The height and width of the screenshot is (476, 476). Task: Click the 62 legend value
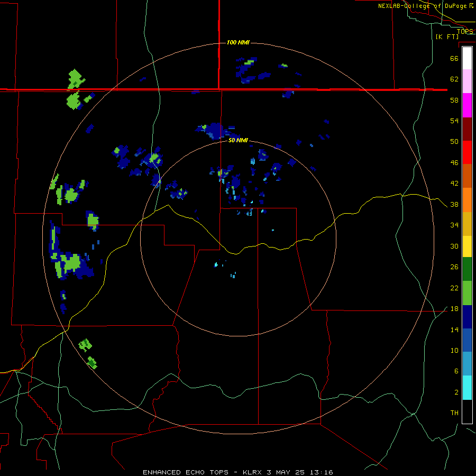[454, 79]
